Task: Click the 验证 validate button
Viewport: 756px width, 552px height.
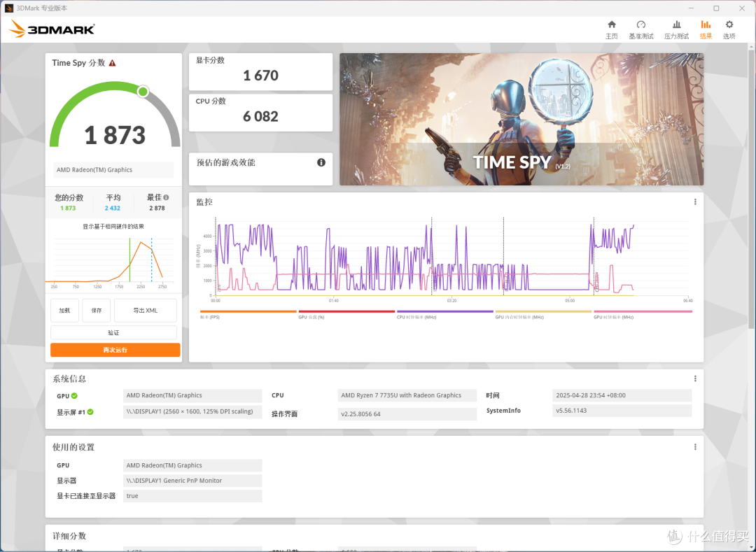Action: [x=113, y=333]
